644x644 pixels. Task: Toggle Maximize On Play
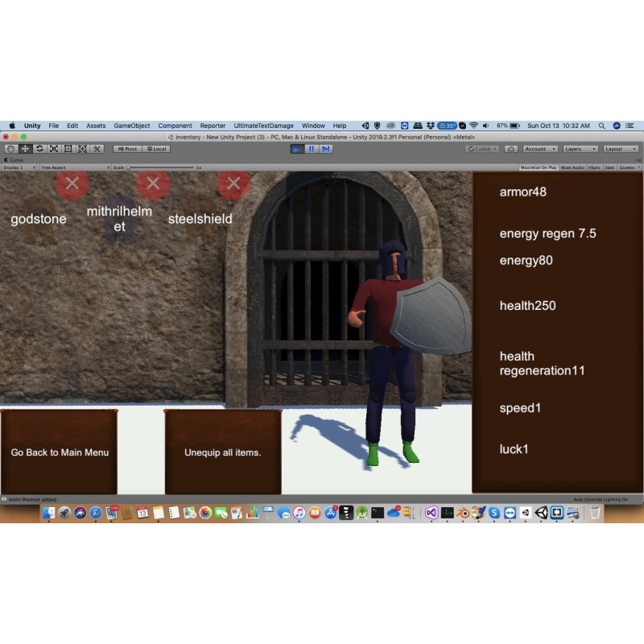(x=539, y=167)
